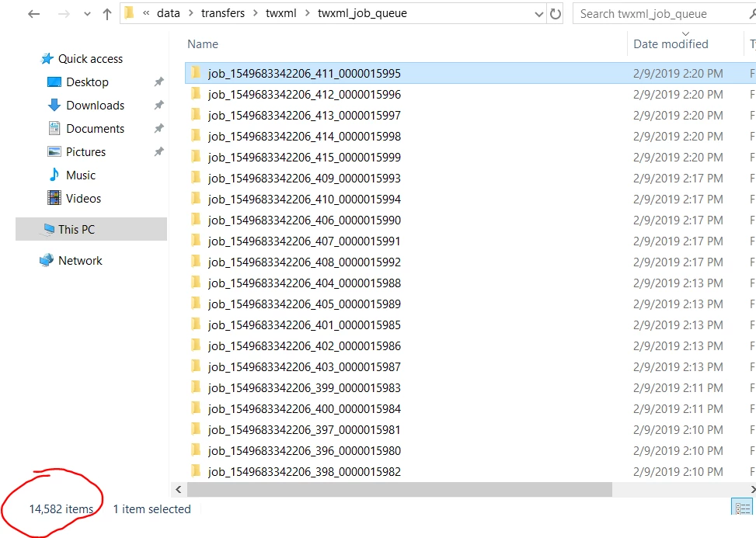Click pin icon next to Documents
The width and height of the screenshot is (756, 538).
point(159,129)
